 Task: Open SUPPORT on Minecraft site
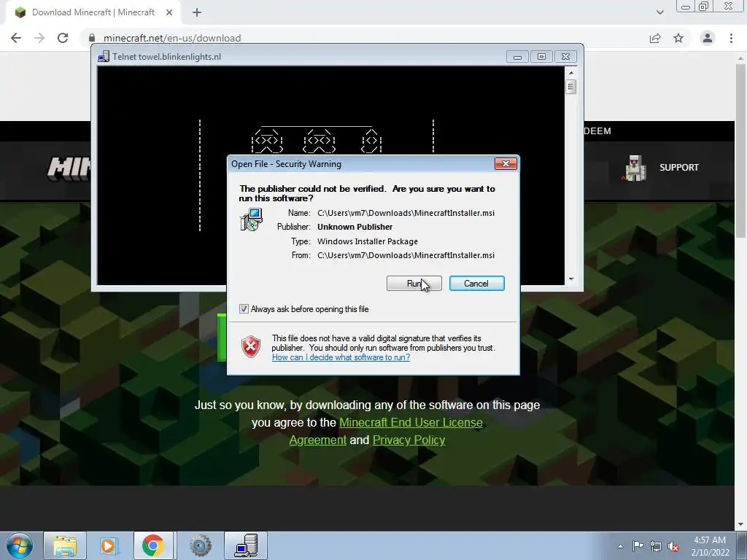point(679,168)
